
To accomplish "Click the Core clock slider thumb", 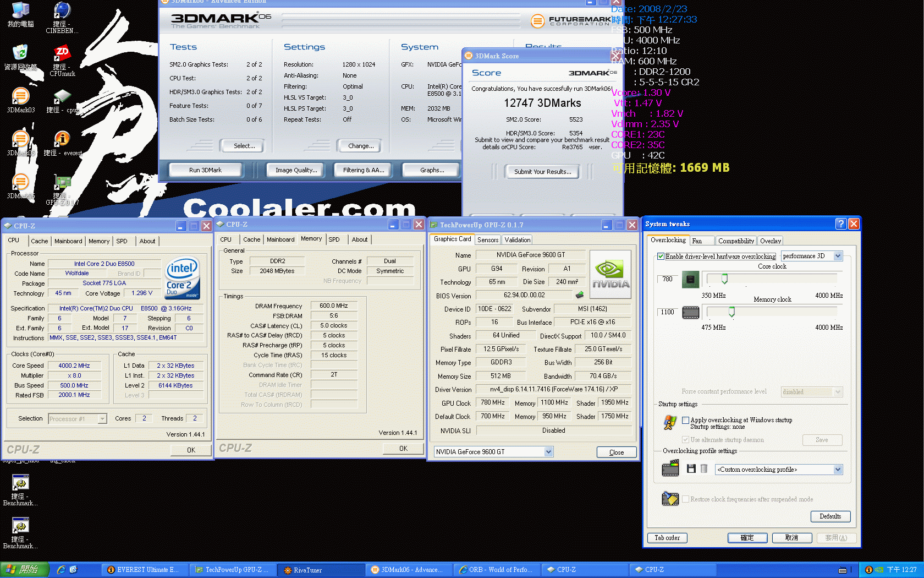I will tap(724, 279).
